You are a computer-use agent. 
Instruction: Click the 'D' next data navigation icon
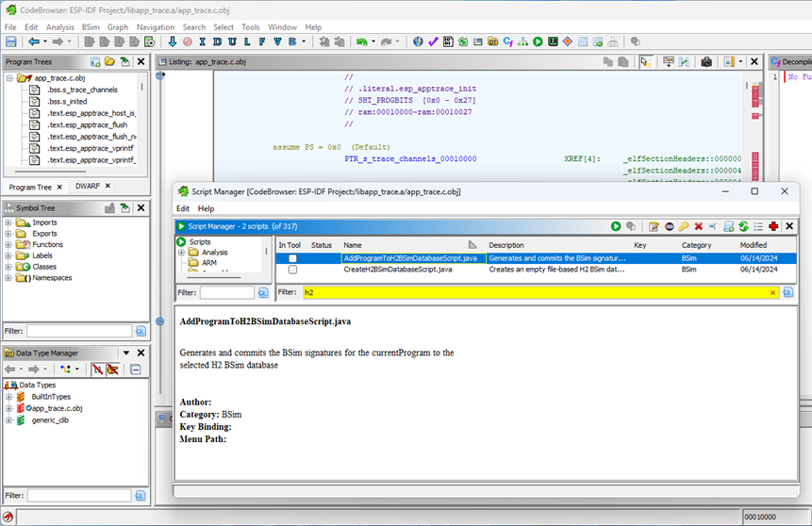tap(218, 41)
